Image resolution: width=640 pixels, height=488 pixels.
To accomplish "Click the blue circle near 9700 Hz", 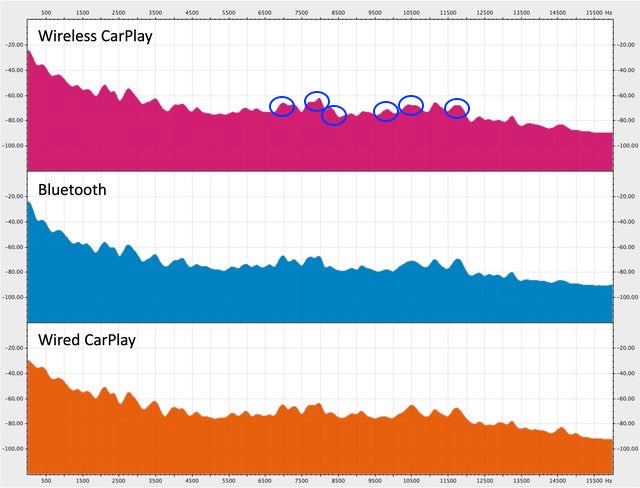I will (386, 111).
